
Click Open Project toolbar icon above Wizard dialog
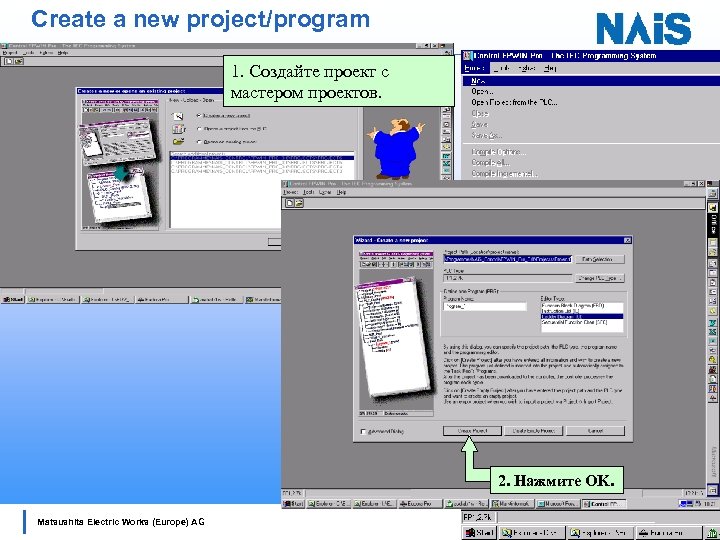pos(298,202)
